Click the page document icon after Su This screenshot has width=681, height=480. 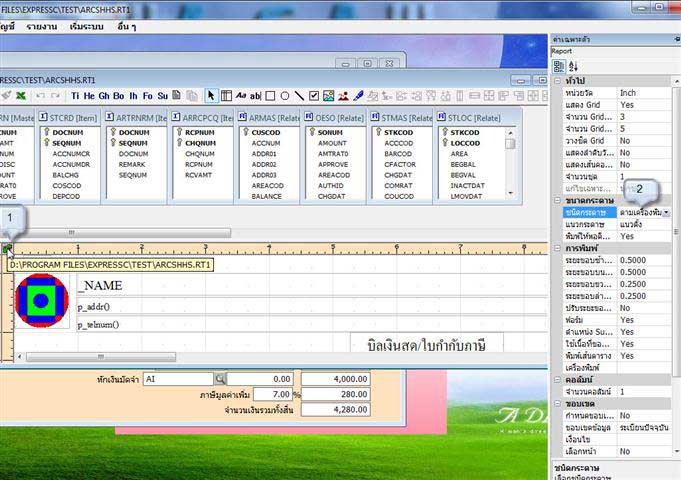(176, 96)
